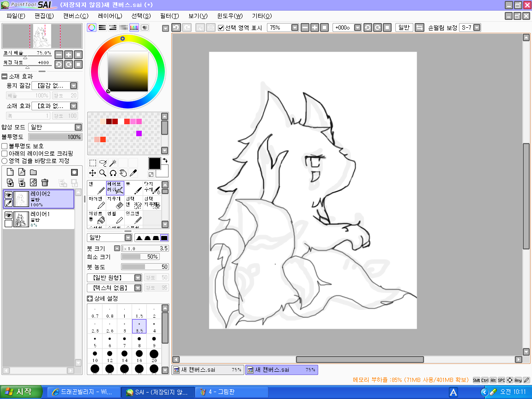Pick the purple swatch in palette
This screenshot has width=532, height=399.
(139, 133)
